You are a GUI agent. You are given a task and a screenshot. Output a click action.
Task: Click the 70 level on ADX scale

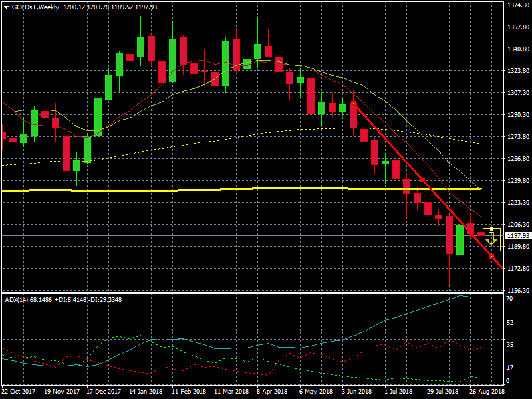(x=509, y=300)
